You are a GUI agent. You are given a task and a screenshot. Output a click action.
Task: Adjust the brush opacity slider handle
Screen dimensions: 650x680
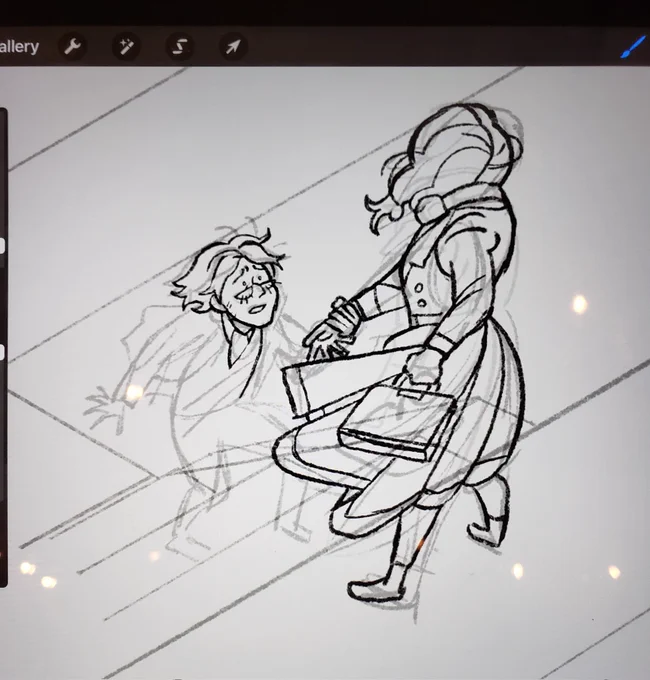(2, 353)
